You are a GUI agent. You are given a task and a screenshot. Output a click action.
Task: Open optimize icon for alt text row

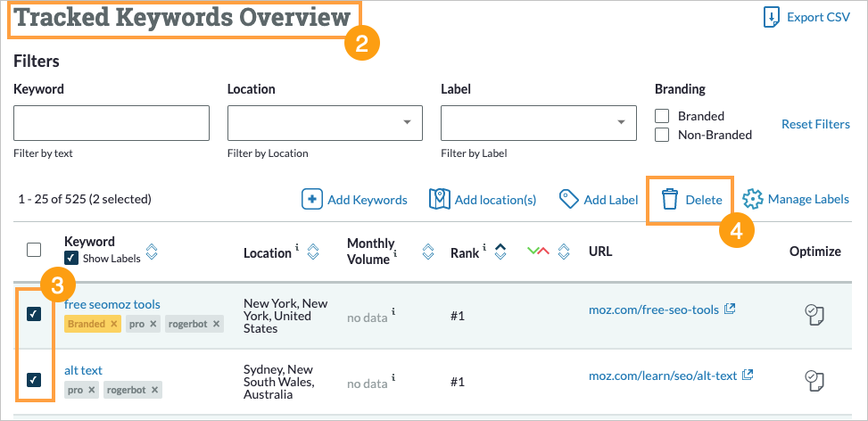(814, 379)
